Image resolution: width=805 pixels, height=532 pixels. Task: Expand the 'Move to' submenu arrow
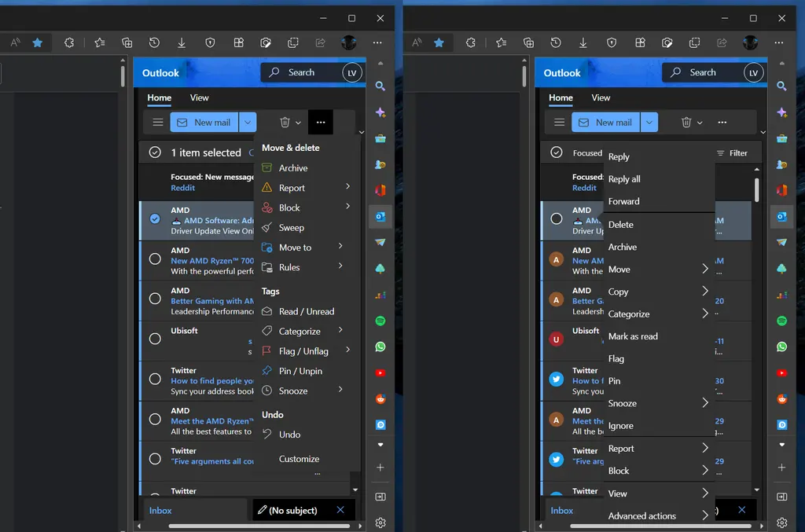click(340, 246)
